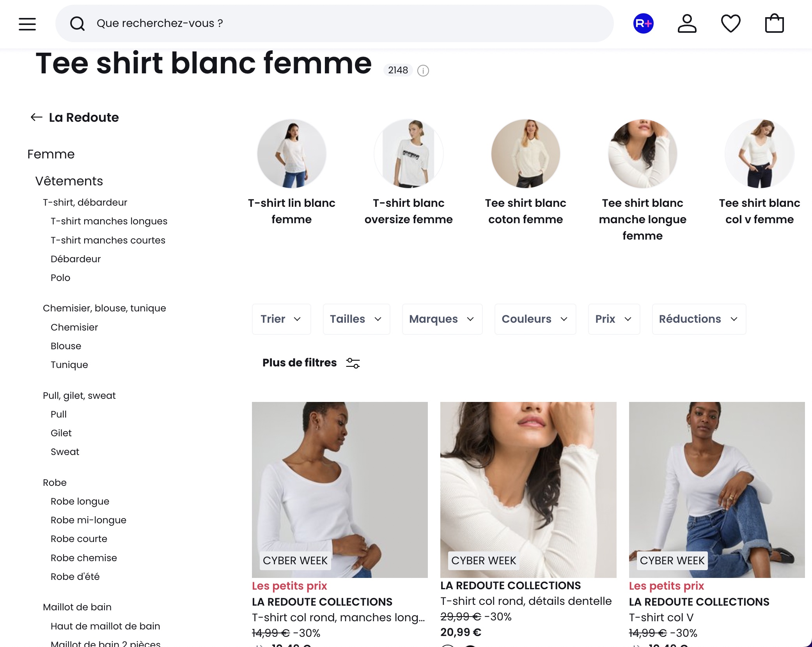The height and width of the screenshot is (647, 812).
Task: Expand the Réductions filter
Action: pyautogui.click(x=699, y=319)
